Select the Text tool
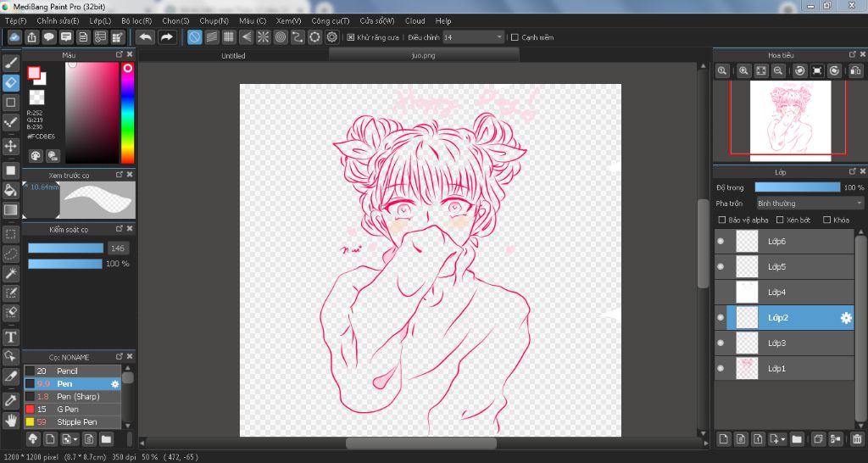 tap(11, 337)
